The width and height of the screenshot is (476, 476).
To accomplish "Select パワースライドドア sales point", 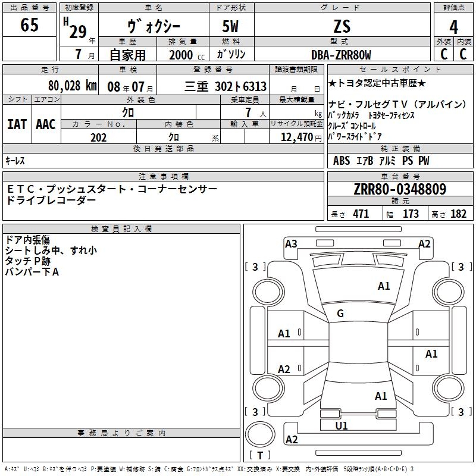I will [355, 137].
